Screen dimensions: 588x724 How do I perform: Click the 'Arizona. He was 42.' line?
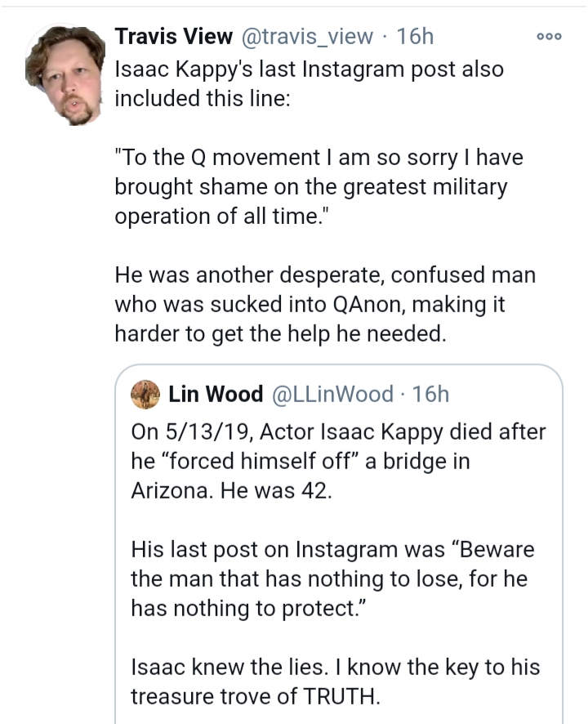232,491
